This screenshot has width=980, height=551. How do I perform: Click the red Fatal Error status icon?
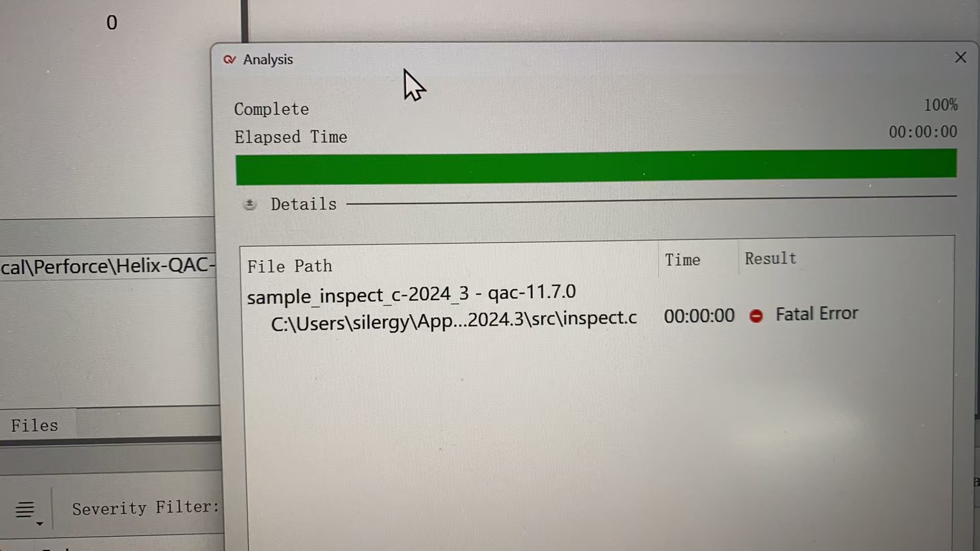pyautogui.click(x=756, y=316)
